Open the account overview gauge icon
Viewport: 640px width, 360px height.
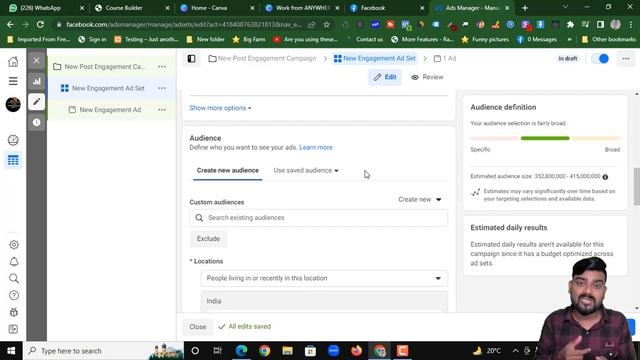pyautogui.click(x=13, y=140)
